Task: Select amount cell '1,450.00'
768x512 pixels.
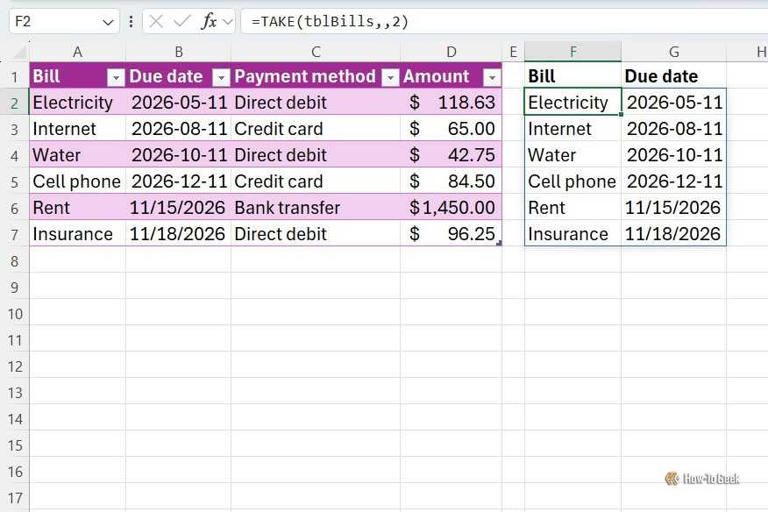Action: coord(451,208)
